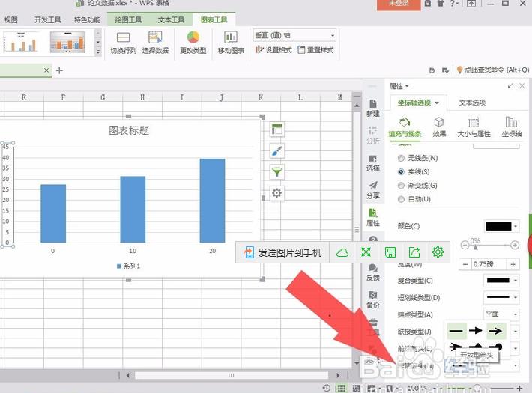532x393 pixels.
Task: Expand the 坐标轴选项 dropdown arrow
Action: point(437,103)
